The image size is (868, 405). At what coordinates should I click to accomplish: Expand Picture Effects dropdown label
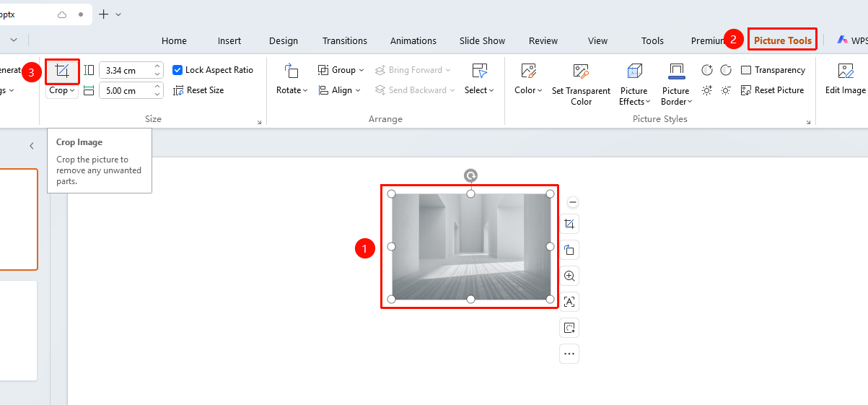coord(634,96)
